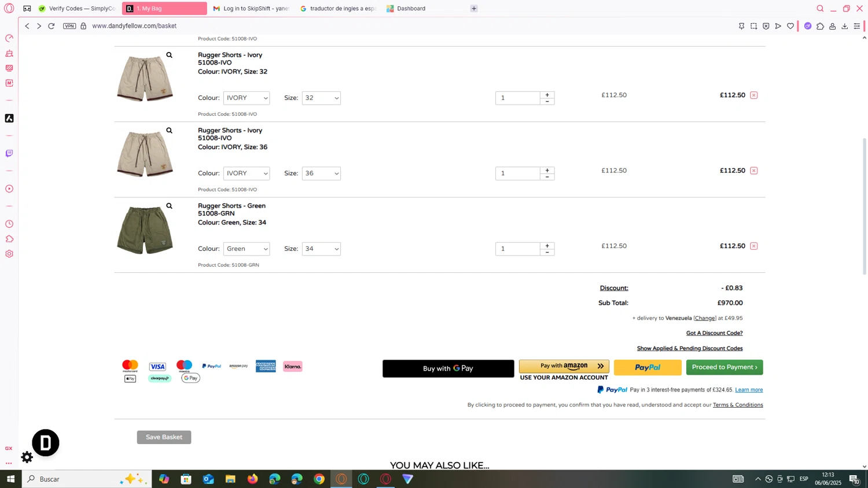Click the ad blocker shield icon

pos(766,26)
